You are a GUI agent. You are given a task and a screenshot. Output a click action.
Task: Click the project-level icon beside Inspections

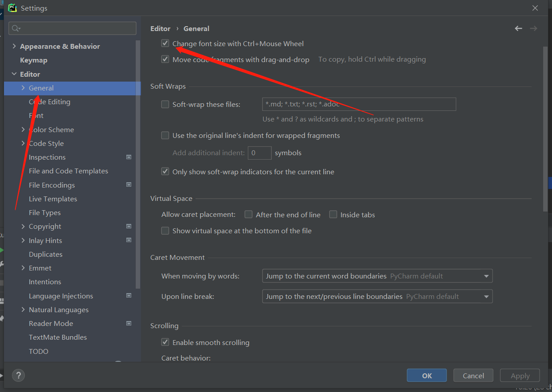[x=129, y=157]
